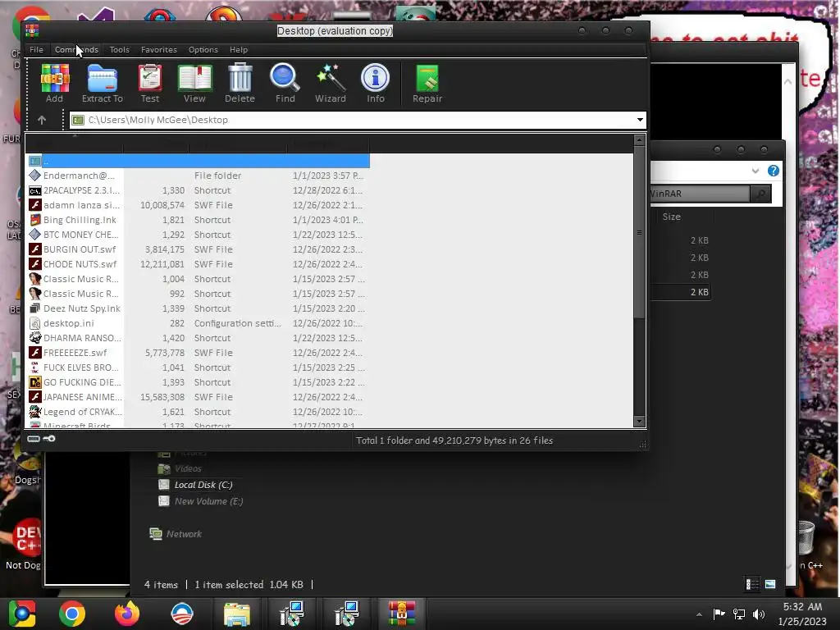
Task: Open Google Chrome from the taskbar
Action: (72, 614)
